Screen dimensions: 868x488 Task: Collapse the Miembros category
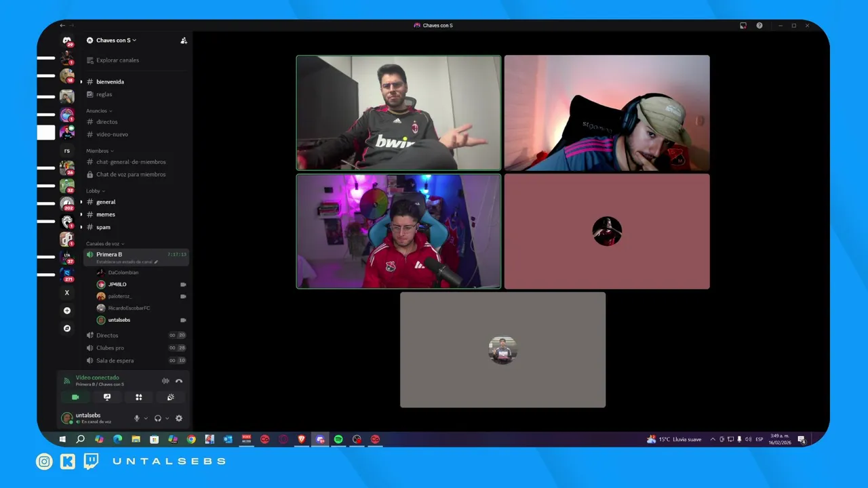click(x=100, y=150)
